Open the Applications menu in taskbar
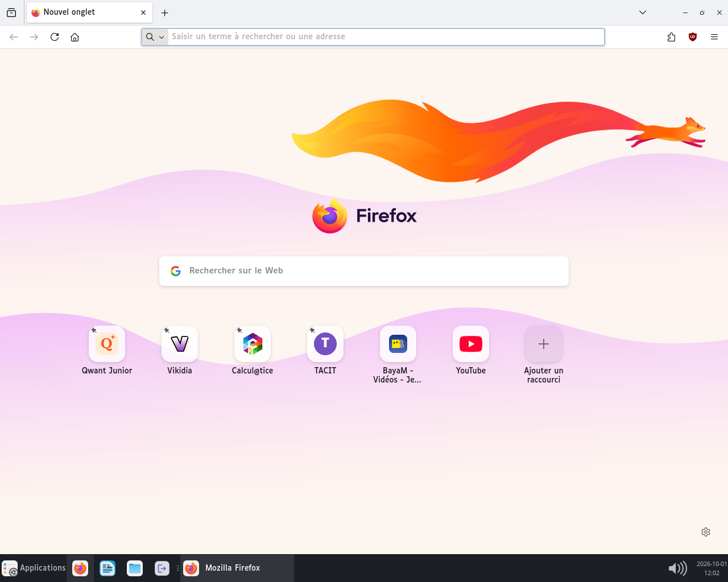The image size is (728, 582). [x=34, y=568]
